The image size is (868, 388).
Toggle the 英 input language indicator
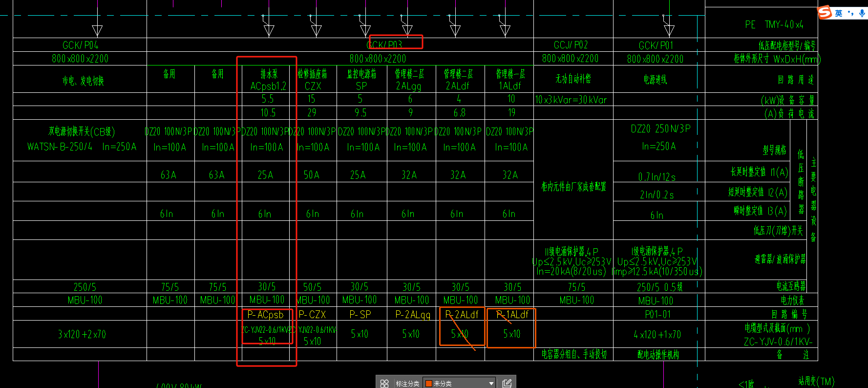839,13
